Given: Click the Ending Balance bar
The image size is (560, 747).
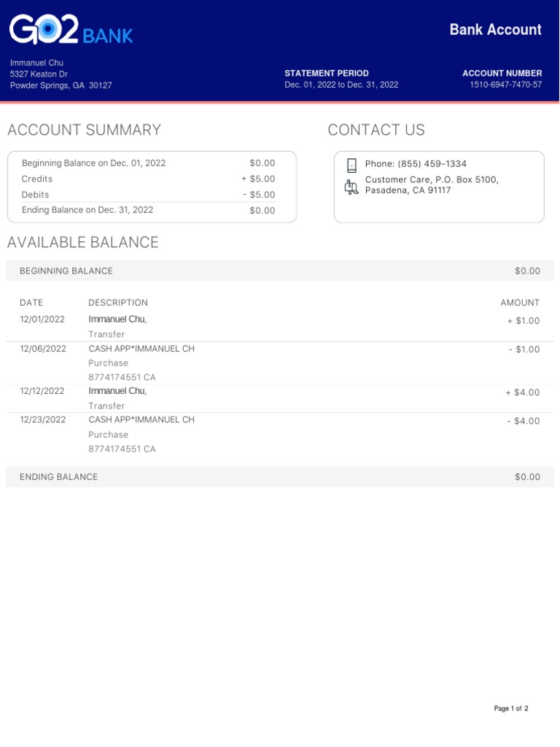Looking at the screenshot, I should pyautogui.click(x=280, y=477).
